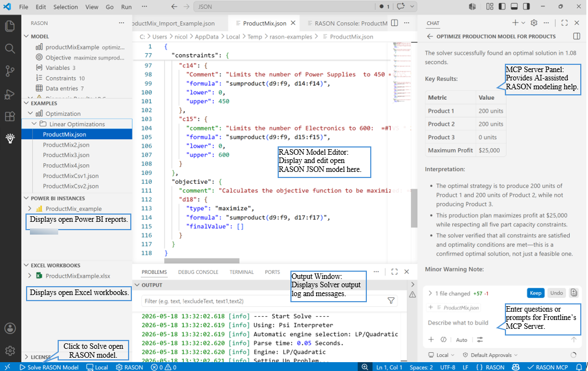
Task: Toggle the primary side bar
Action: tap(502, 6)
